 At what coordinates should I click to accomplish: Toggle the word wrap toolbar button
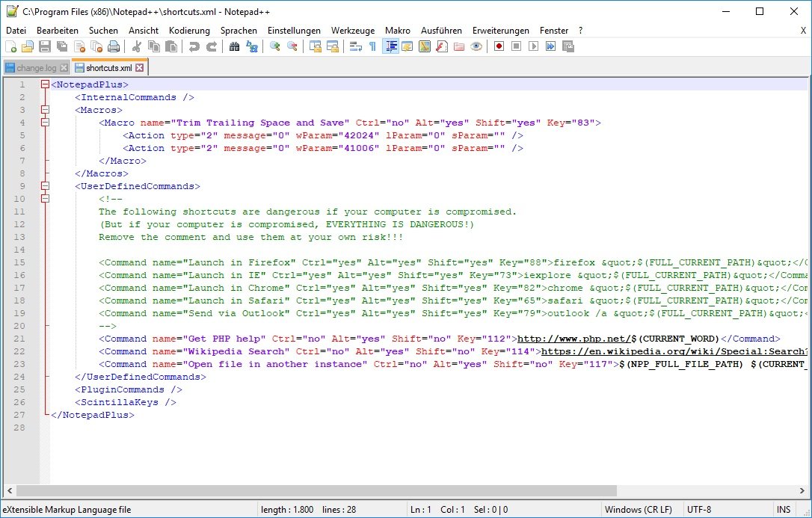click(355, 46)
